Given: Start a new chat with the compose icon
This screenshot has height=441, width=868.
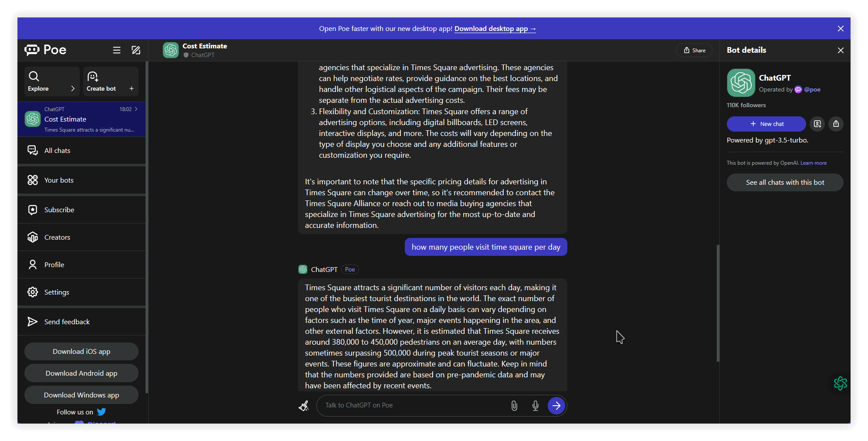Looking at the screenshot, I should click(x=136, y=50).
